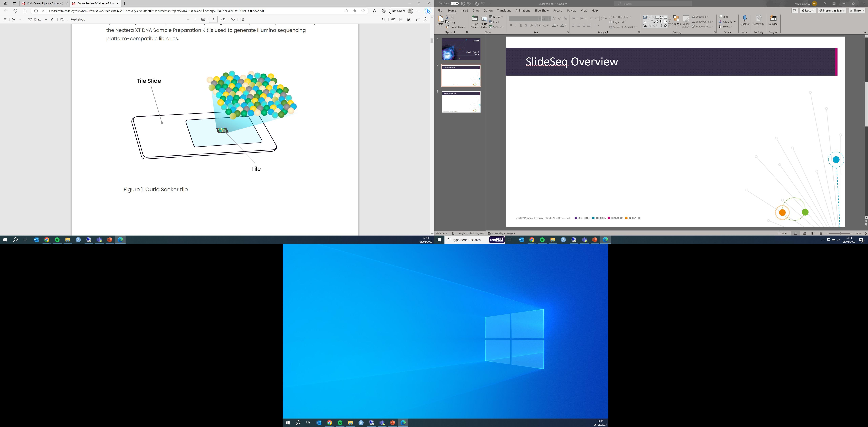Print the PDF document

393,19
